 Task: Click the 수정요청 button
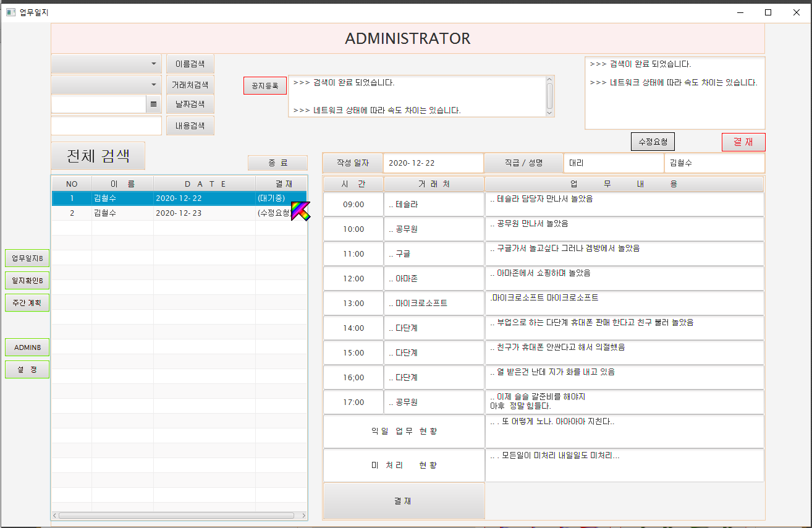653,142
